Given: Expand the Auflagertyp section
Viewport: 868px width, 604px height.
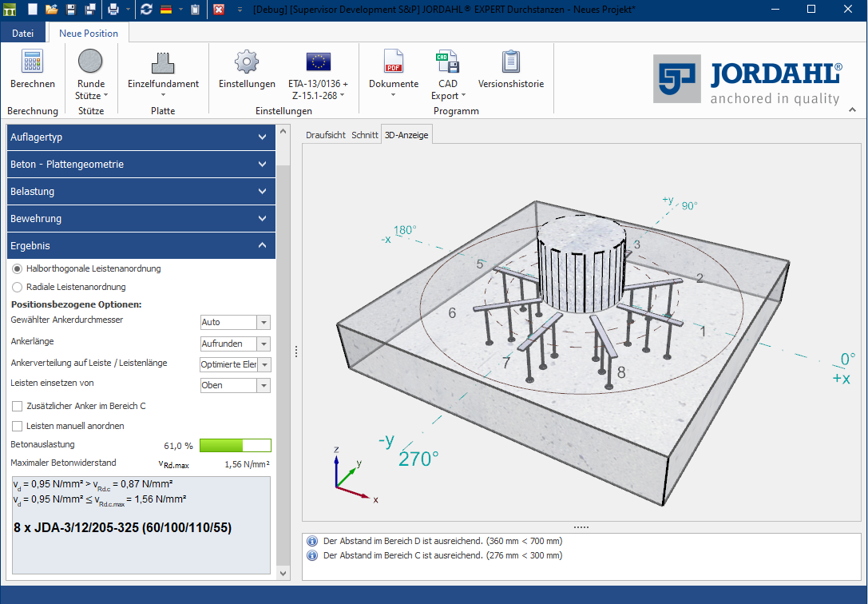Looking at the screenshot, I should click(141, 137).
